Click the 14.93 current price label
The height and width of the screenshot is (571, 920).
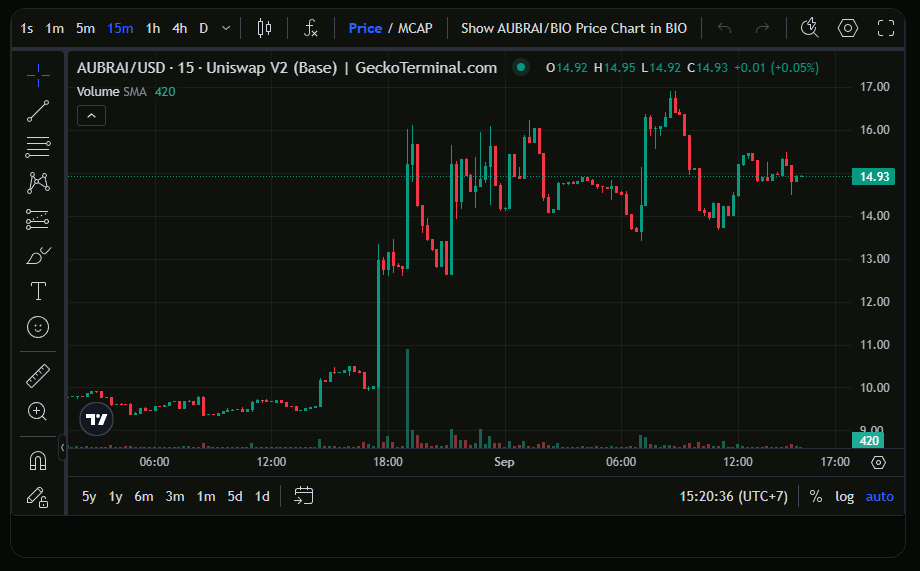tap(874, 177)
